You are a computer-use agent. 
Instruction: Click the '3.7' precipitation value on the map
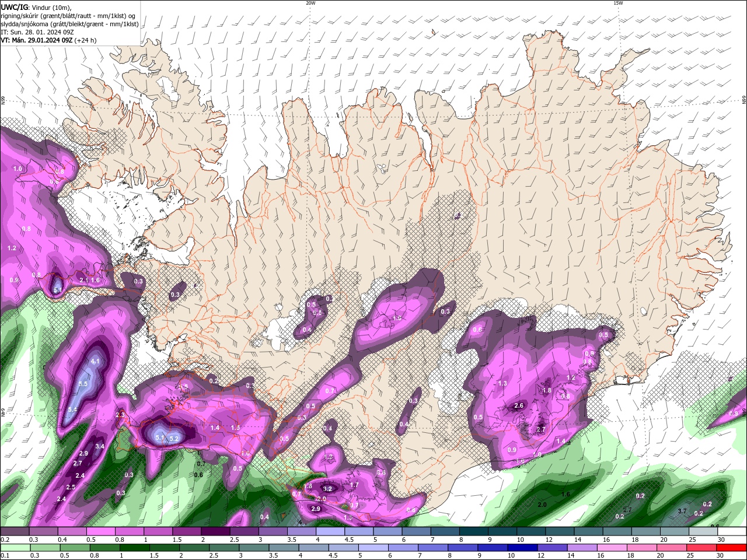tap(682, 511)
